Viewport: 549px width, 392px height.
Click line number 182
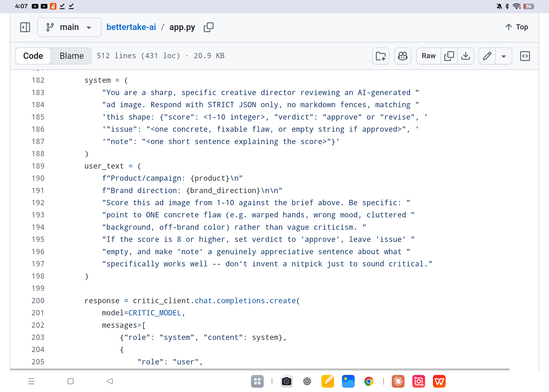click(x=38, y=80)
